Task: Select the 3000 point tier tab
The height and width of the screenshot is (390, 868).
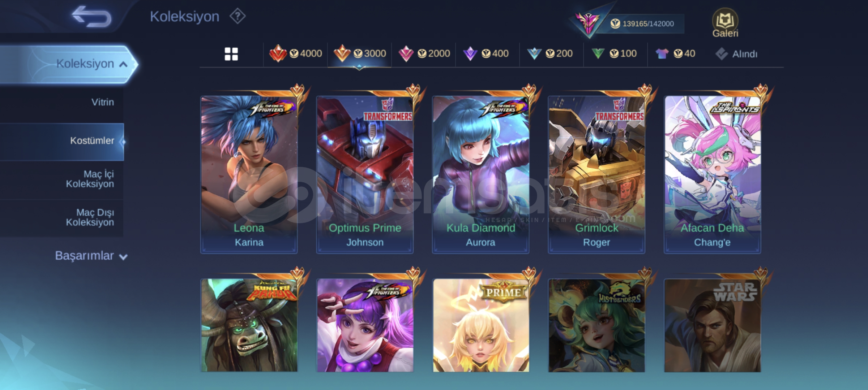Action: tap(360, 54)
